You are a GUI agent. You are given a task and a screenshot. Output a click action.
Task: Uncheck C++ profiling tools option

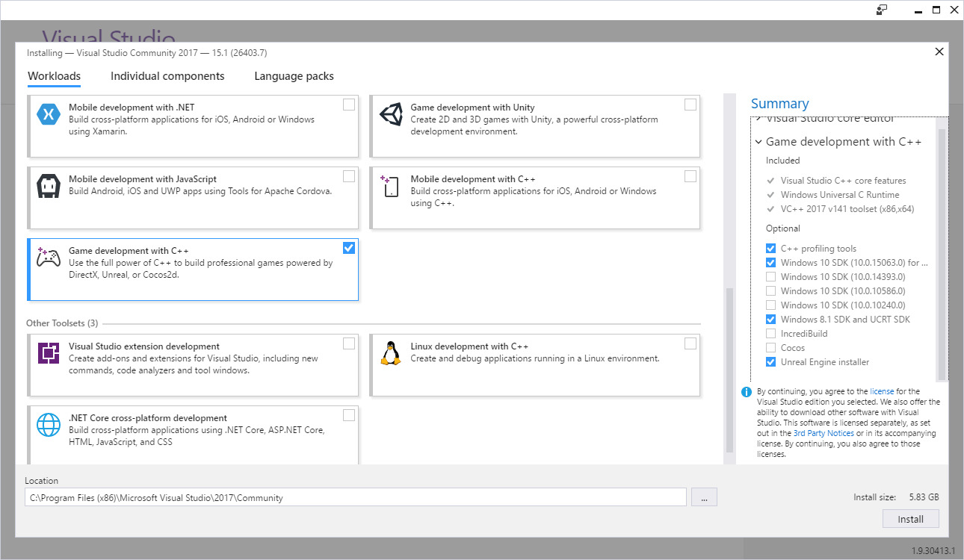pos(770,249)
